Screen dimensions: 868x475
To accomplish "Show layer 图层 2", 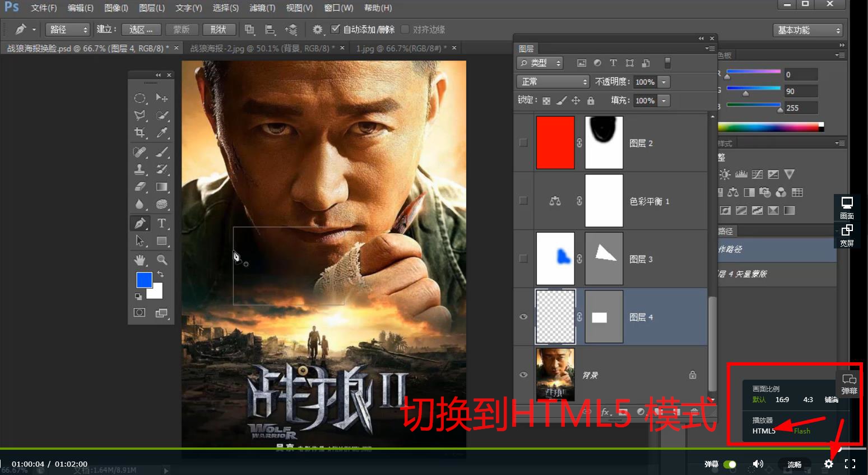I will coord(523,142).
